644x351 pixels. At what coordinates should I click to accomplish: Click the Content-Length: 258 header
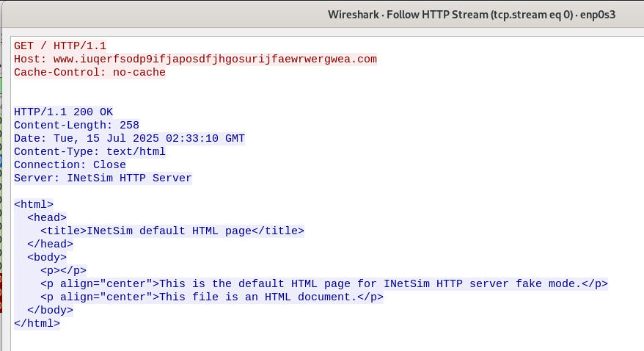tap(76, 125)
